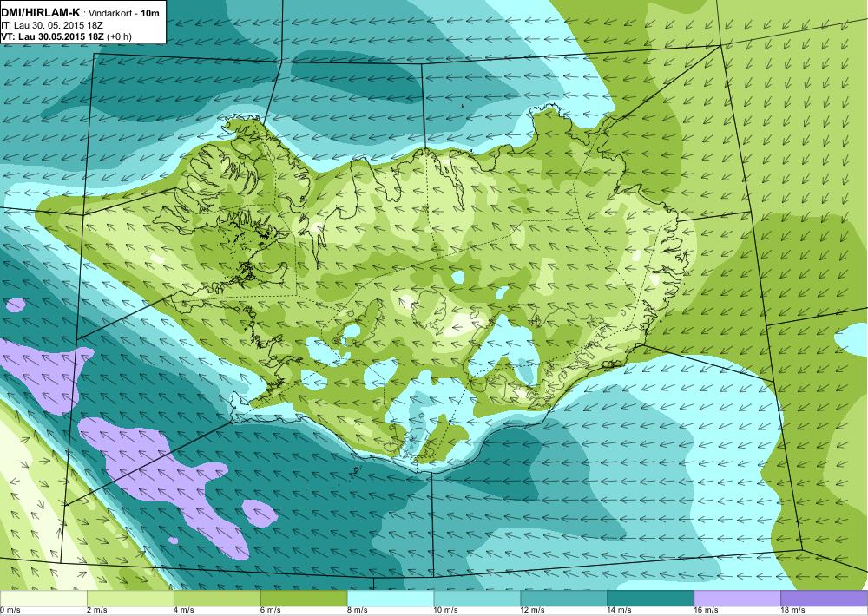Click the "2 m/s" legend label
The width and height of the screenshot is (868, 616).
tap(97, 610)
